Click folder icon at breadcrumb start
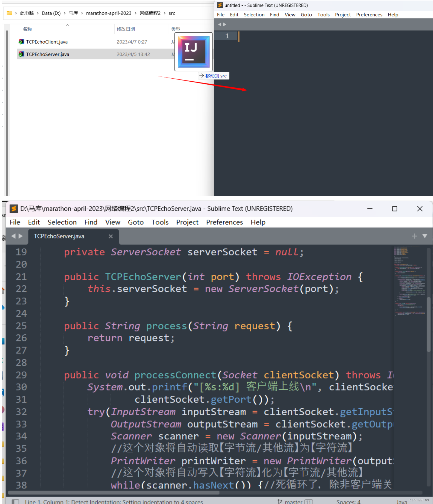This screenshot has height=504, width=433. tap(9, 13)
